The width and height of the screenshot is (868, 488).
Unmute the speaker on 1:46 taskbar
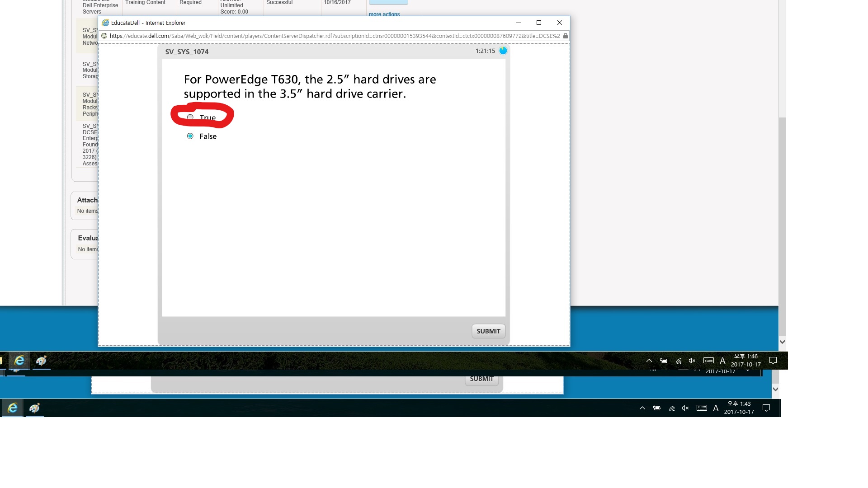pyautogui.click(x=692, y=361)
